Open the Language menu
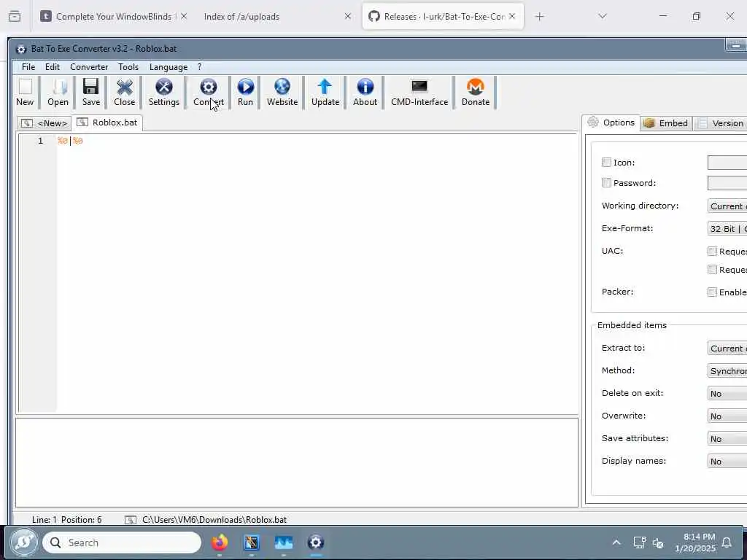Screen dimensions: 747x560 (169, 67)
